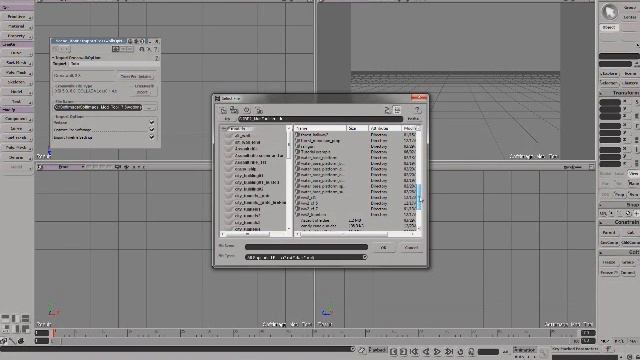Click the eye icon in bottom-left viewport bar
Screen dimensions: 640x360
pos(127,167)
